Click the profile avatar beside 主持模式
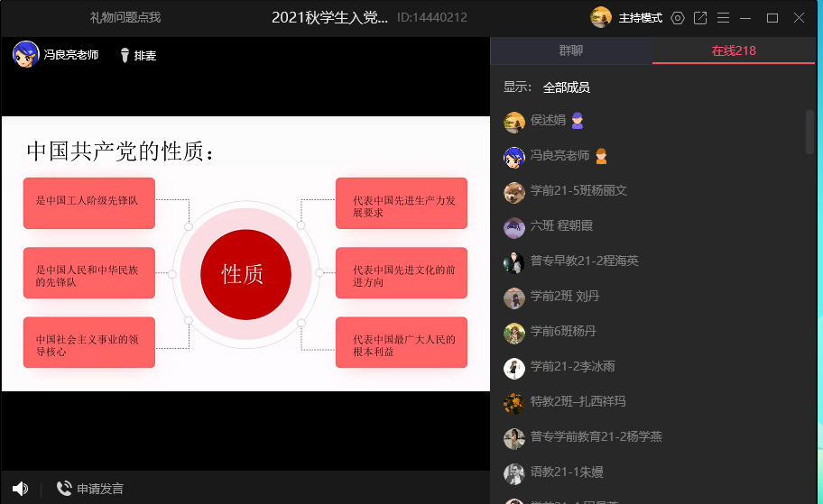The width and height of the screenshot is (823, 504). (x=601, y=17)
